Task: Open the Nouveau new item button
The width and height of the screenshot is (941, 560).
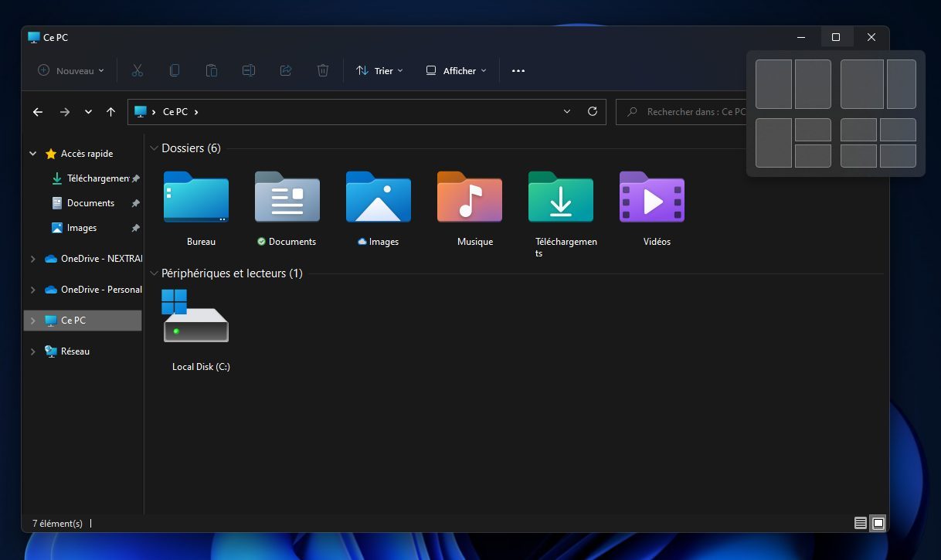Action: coord(71,70)
